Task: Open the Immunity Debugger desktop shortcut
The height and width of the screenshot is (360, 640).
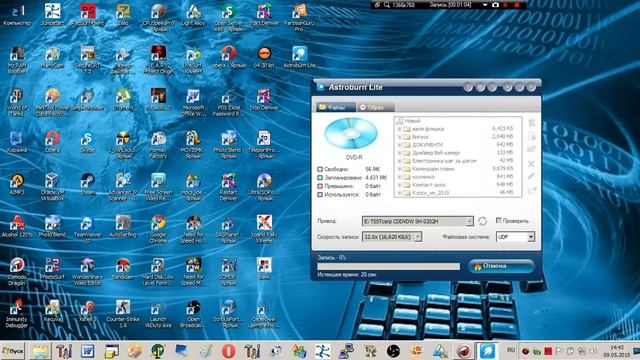Action: point(17,314)
